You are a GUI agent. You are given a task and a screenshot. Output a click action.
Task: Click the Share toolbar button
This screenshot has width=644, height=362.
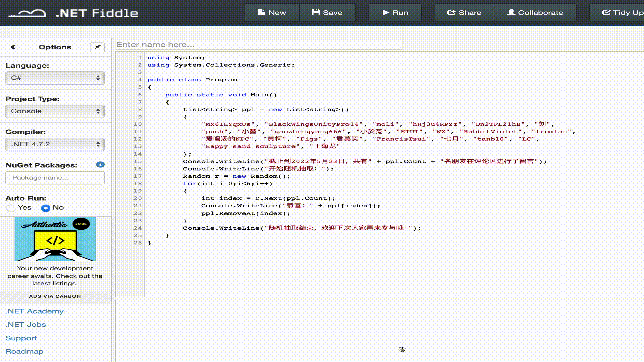464,13
